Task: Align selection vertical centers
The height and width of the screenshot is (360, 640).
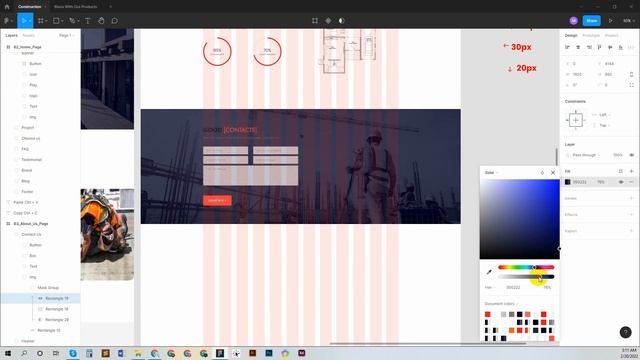Action: 610,47
